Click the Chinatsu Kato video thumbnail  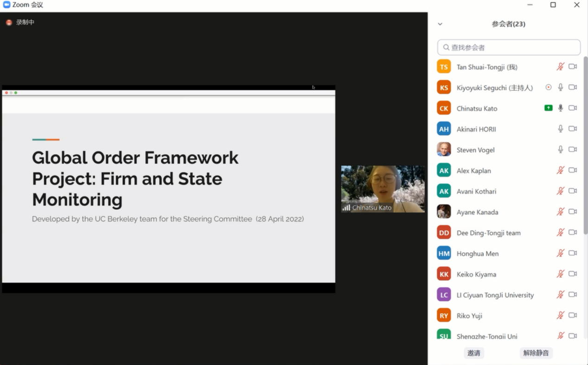pos(383,188)
